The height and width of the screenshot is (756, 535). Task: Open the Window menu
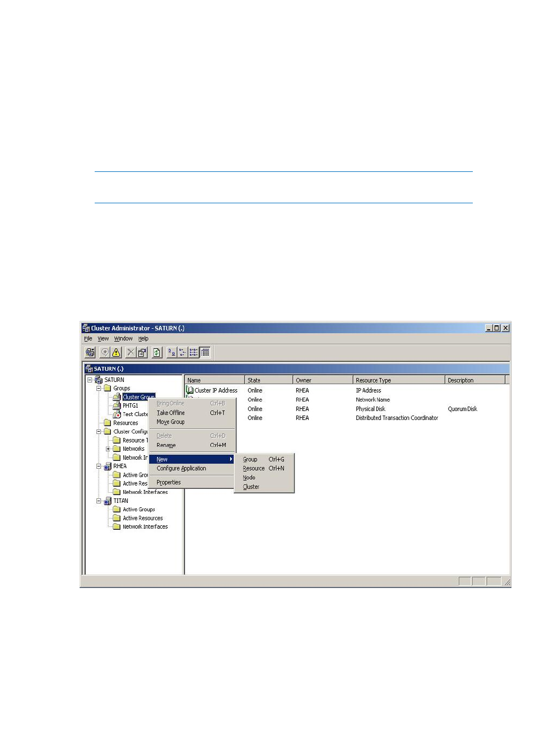click(123, 339)
